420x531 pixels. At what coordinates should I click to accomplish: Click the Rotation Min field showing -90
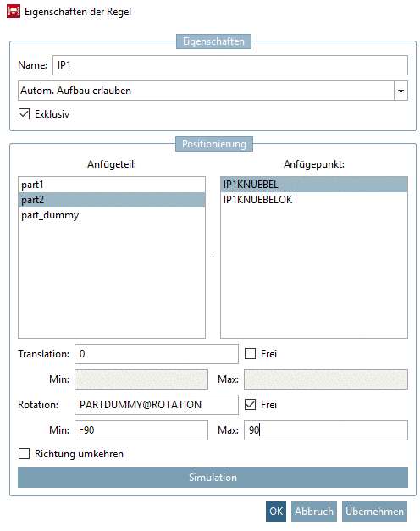(141, 430)
